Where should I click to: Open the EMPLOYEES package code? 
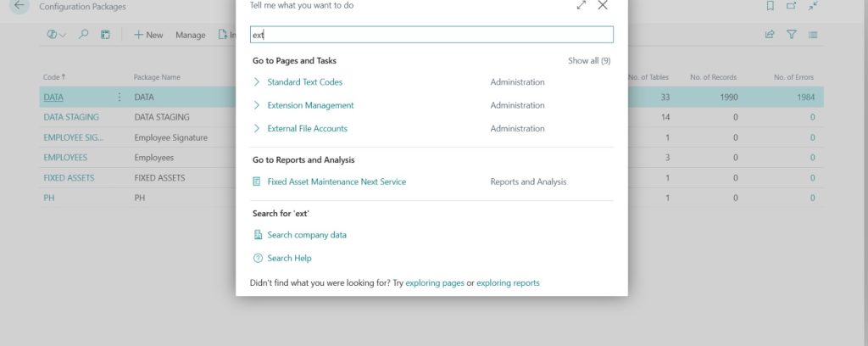(65, 158)
